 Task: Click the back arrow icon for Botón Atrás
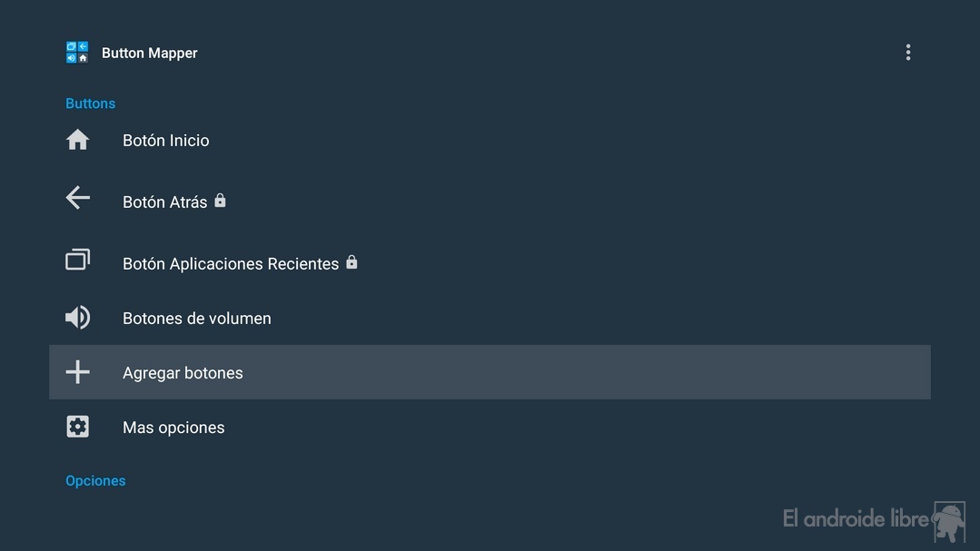(x=77, y=197)
